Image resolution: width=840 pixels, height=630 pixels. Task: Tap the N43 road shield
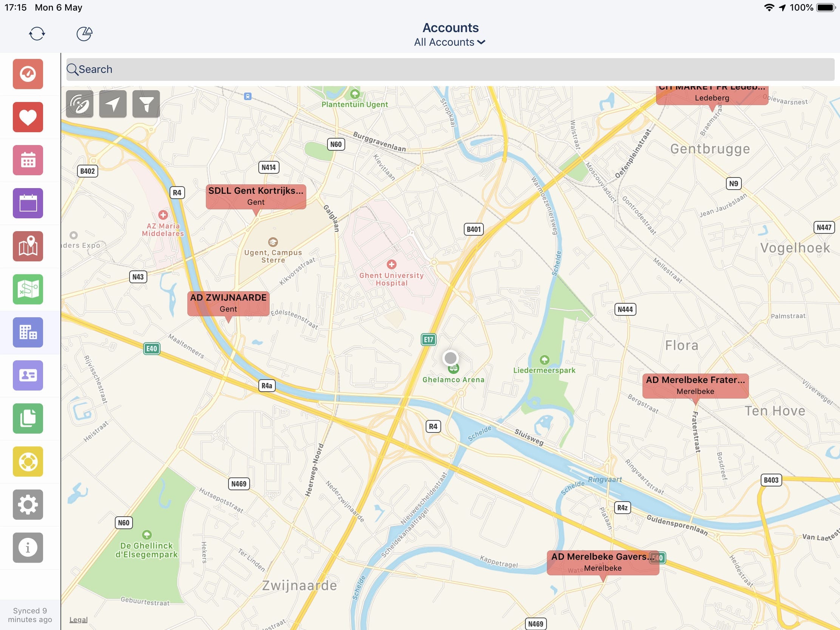coord(138,277)
